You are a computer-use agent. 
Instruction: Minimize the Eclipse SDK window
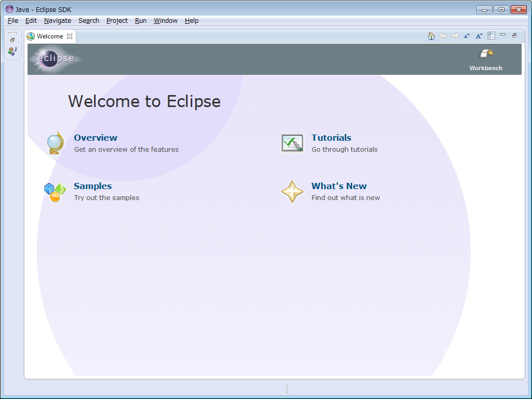tap(484, 9)
